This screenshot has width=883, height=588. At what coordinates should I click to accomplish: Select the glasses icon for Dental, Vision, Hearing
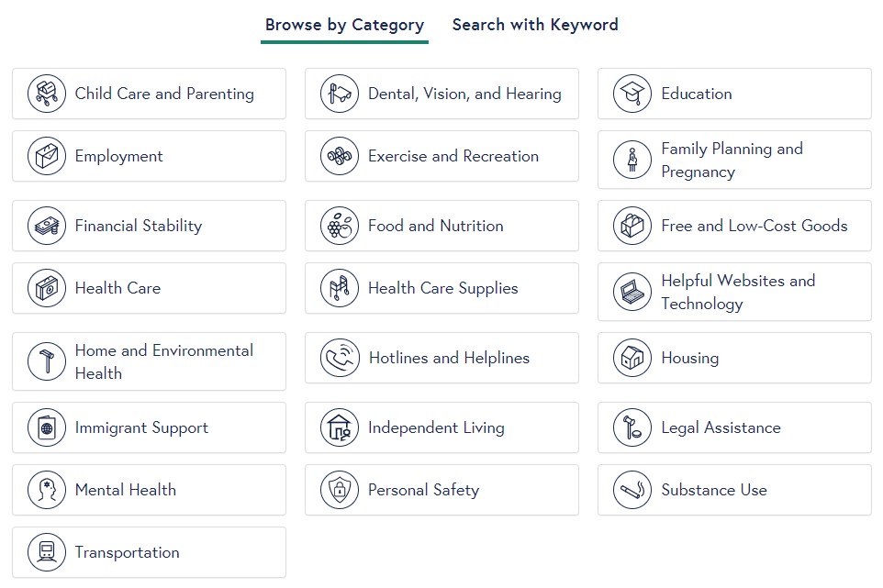click(x=340, y=94)
